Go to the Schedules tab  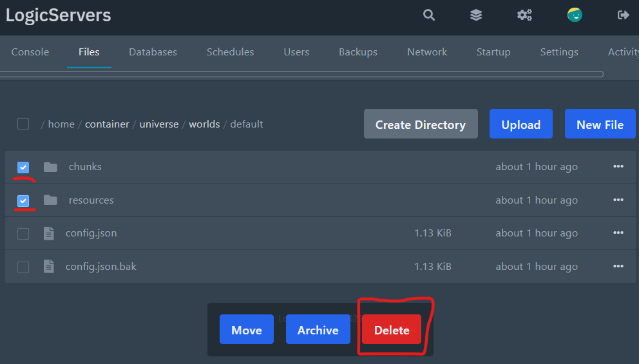point(230,52)
